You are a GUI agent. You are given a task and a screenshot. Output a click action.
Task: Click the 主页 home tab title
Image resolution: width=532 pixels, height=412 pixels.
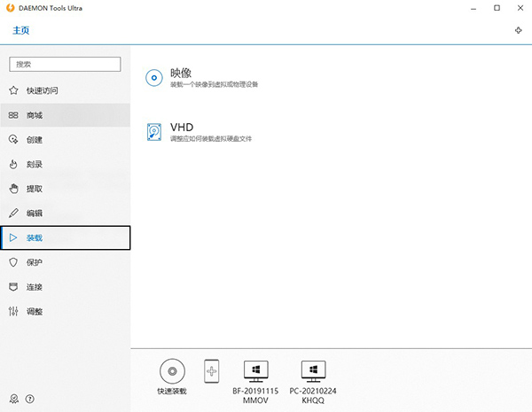[x=21, y=30]
